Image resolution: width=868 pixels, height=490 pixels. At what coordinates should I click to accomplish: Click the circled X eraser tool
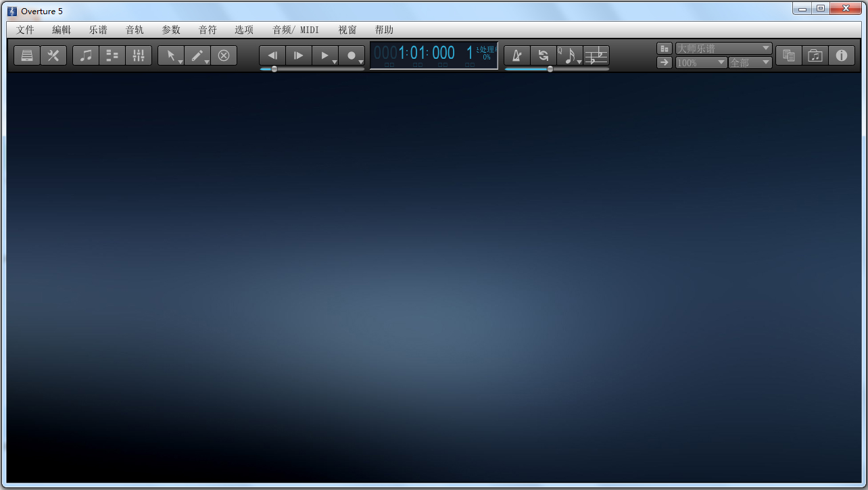pyautogui.click(x=224, y=56)
